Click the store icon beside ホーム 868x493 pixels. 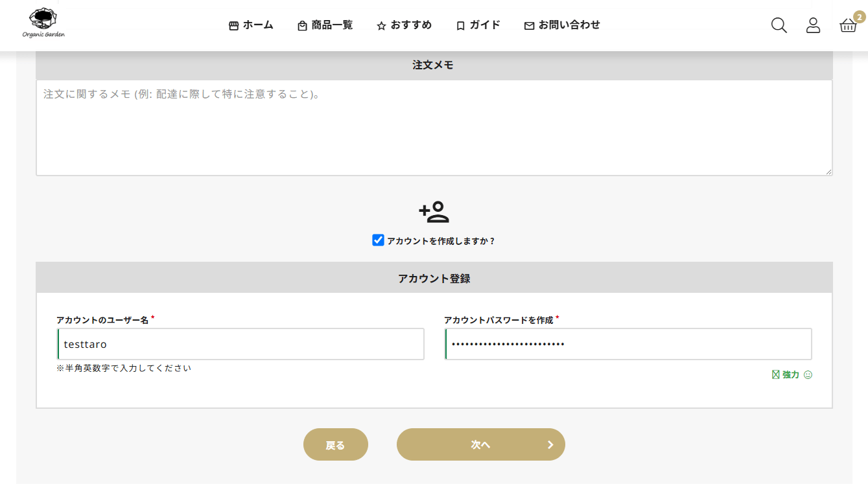tap(234, 26)
